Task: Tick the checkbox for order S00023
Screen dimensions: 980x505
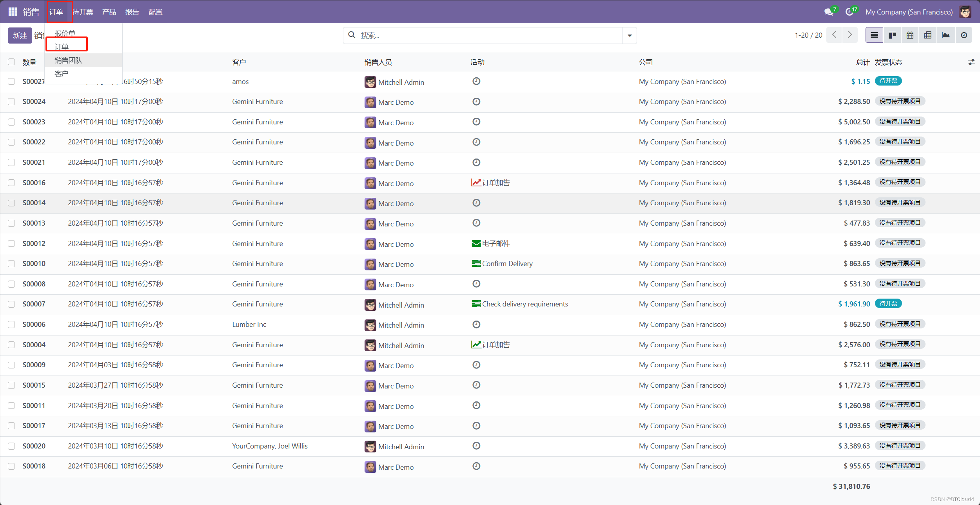Action: coord(11,122)
